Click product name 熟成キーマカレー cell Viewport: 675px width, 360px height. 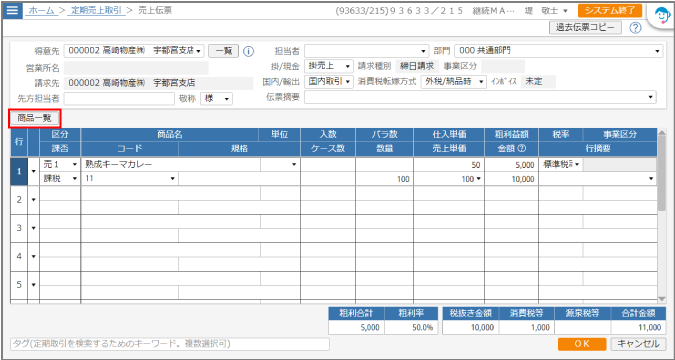click(170, 164)
